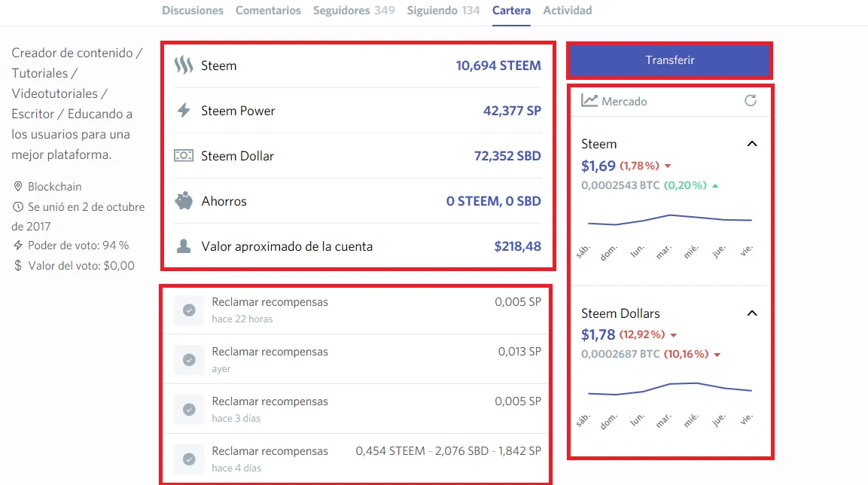Click the 'hace 22 horas' timestamp

pos(242,319)
